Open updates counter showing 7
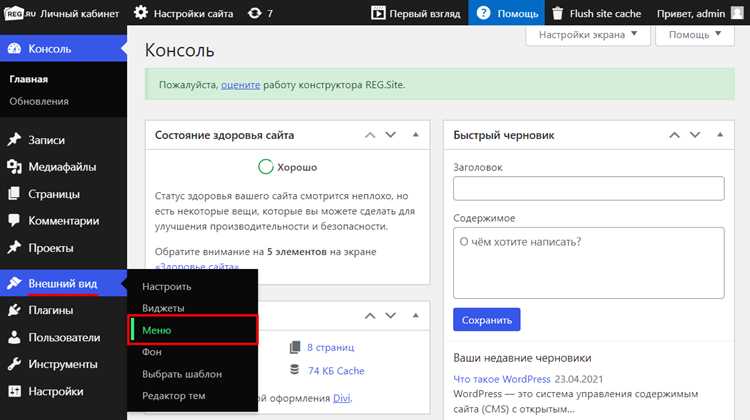750x420 pixels. [261, 13]
